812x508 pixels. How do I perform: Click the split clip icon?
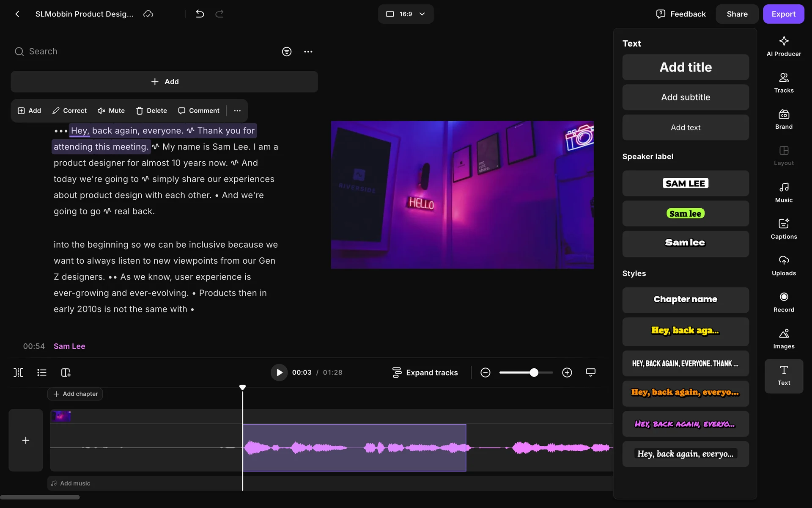click(x=18, y=373)
